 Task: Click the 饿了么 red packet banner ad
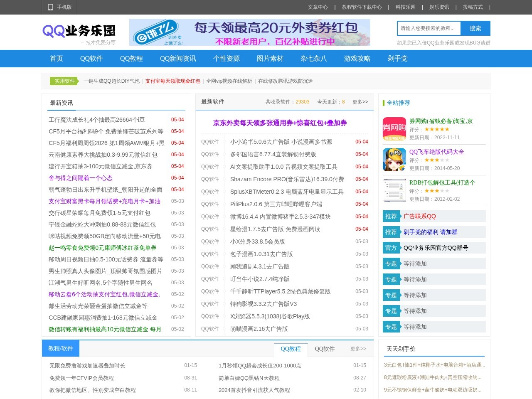[250, 32]
